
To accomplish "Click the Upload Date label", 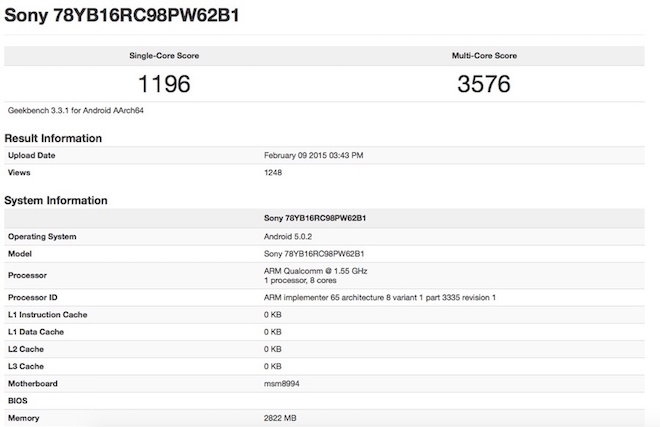I will pos(32,155).
